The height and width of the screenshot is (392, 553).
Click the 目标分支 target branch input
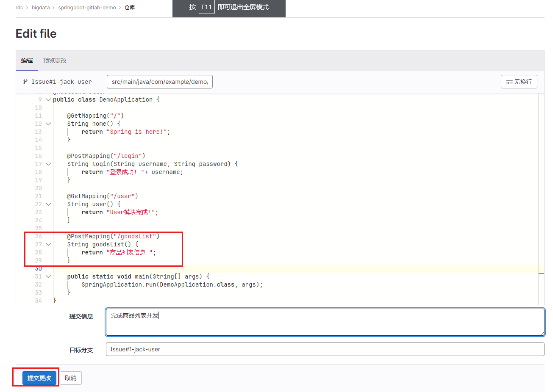[x=325, y=349]
